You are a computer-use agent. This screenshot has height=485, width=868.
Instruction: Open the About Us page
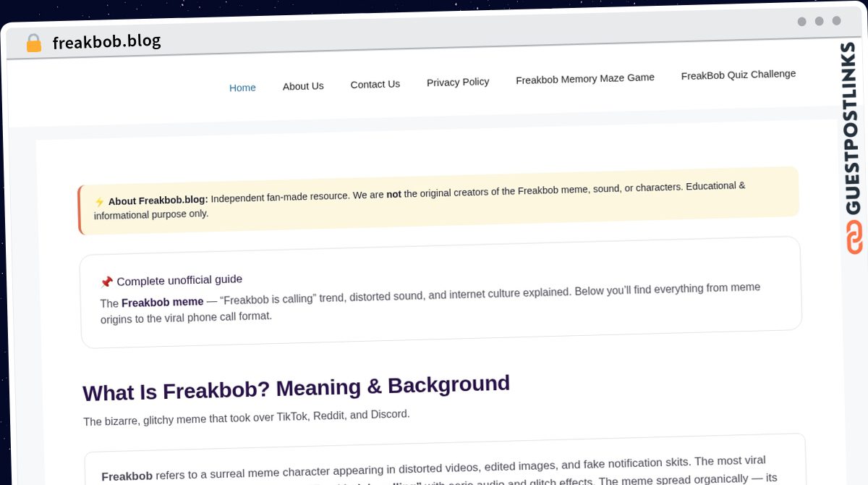point(303,86)
